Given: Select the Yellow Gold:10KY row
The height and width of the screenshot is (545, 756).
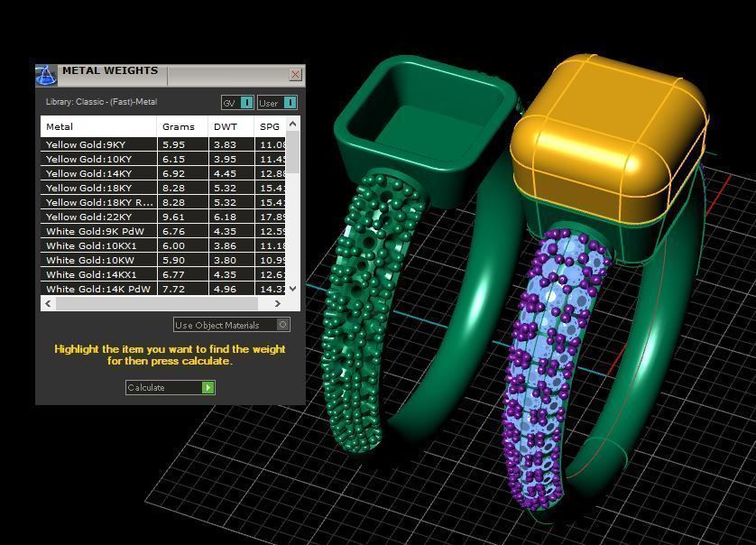Looking at the screenshot, I should pyautogui.click(x=163, y=159).
